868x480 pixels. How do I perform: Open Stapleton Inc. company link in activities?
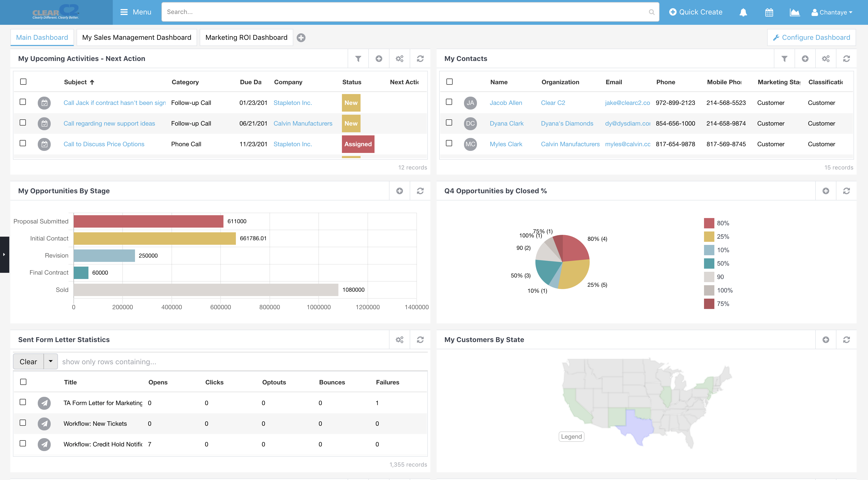[x=293, y=102]
